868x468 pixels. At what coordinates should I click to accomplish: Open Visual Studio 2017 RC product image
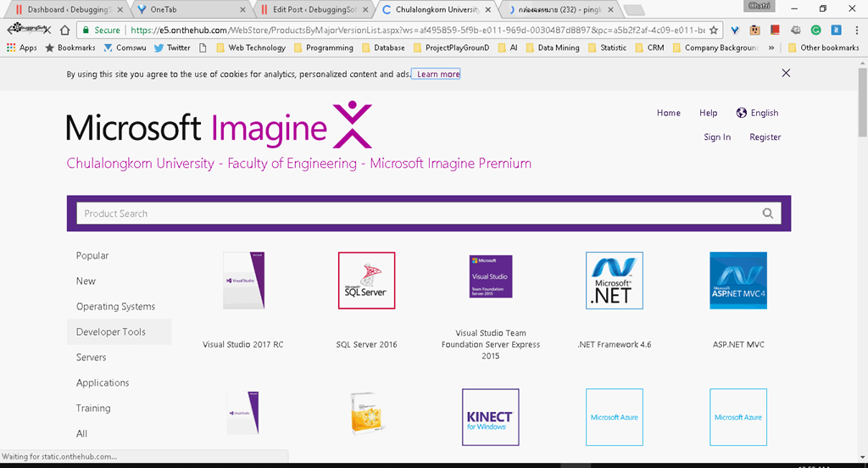coord(243,281)
